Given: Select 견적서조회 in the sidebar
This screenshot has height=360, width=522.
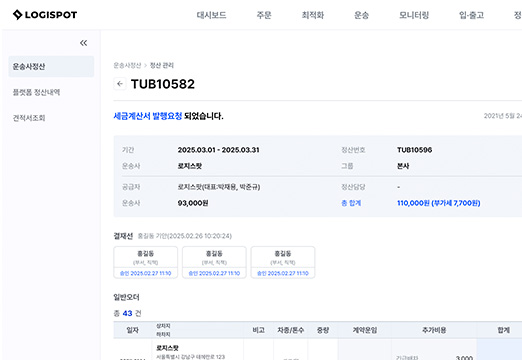Looking at the screenshot, I should click(29, 118).
